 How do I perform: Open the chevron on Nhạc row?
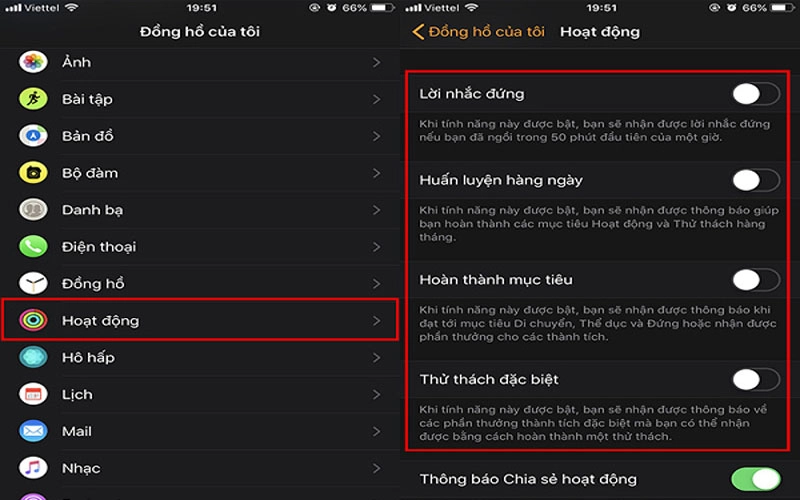point(377,468)
